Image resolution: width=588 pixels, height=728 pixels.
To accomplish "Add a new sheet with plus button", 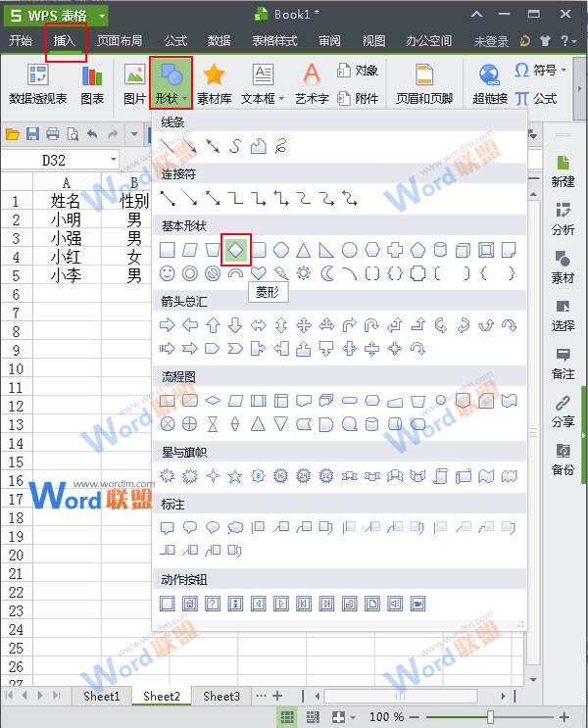I will tap(277, 696).
